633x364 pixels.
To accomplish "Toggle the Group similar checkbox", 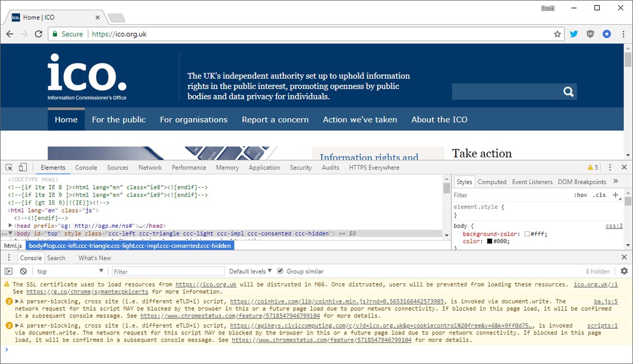I will point(280,271).
